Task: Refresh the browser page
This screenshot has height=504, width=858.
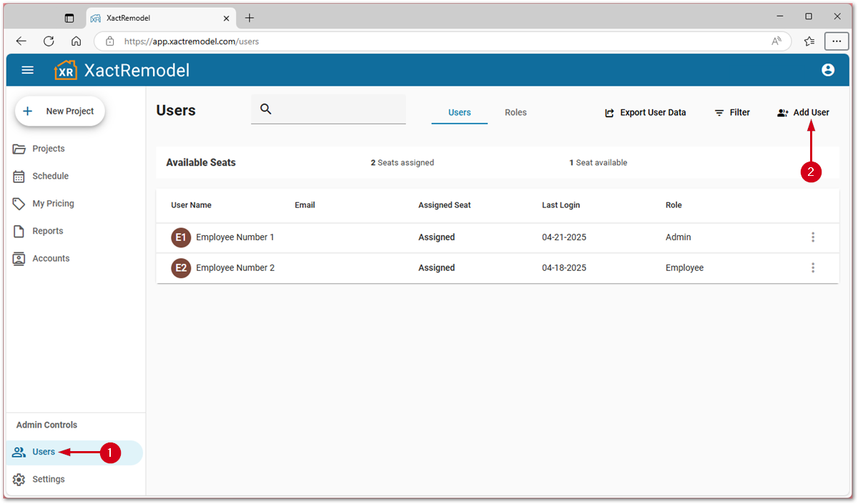Action: click(x=49, y=41)
